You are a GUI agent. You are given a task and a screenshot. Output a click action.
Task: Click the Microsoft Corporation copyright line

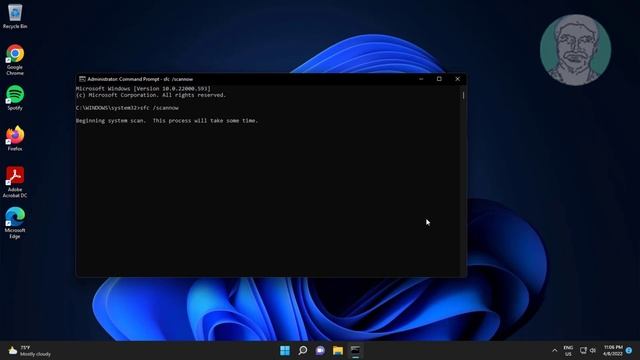pos(151,95)
